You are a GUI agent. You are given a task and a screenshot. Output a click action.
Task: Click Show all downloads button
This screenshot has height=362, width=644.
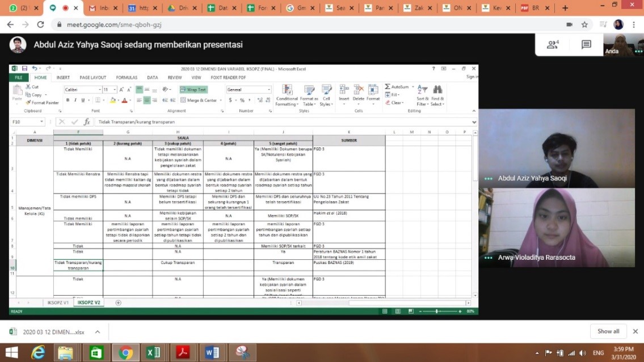click(608, 331)
